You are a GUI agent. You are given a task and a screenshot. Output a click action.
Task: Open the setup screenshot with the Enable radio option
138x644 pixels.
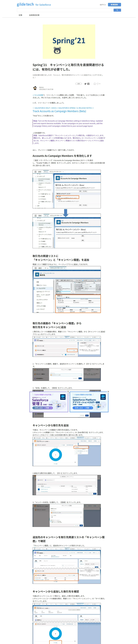click(67, 189)
